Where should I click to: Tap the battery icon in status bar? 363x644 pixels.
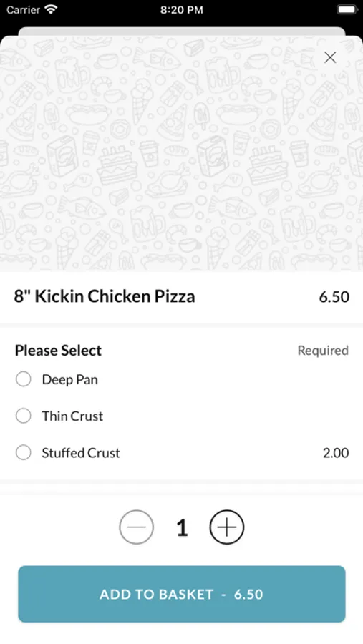[x=346, y=9]
